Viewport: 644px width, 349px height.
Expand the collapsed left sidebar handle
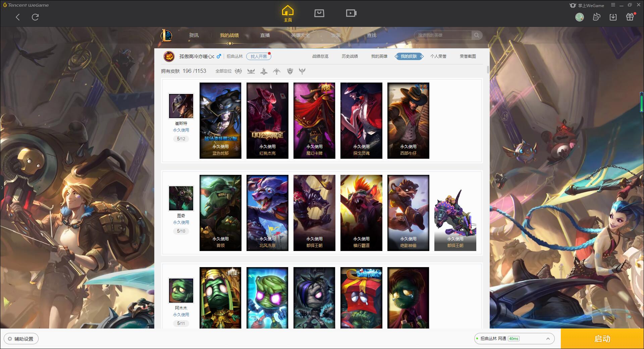(x=2, y=187)
